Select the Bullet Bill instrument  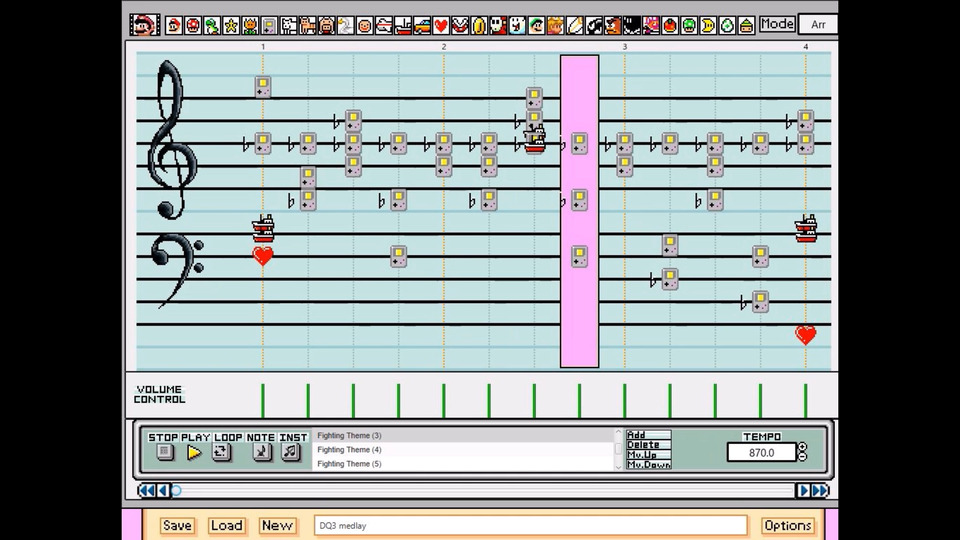(594, 26)
